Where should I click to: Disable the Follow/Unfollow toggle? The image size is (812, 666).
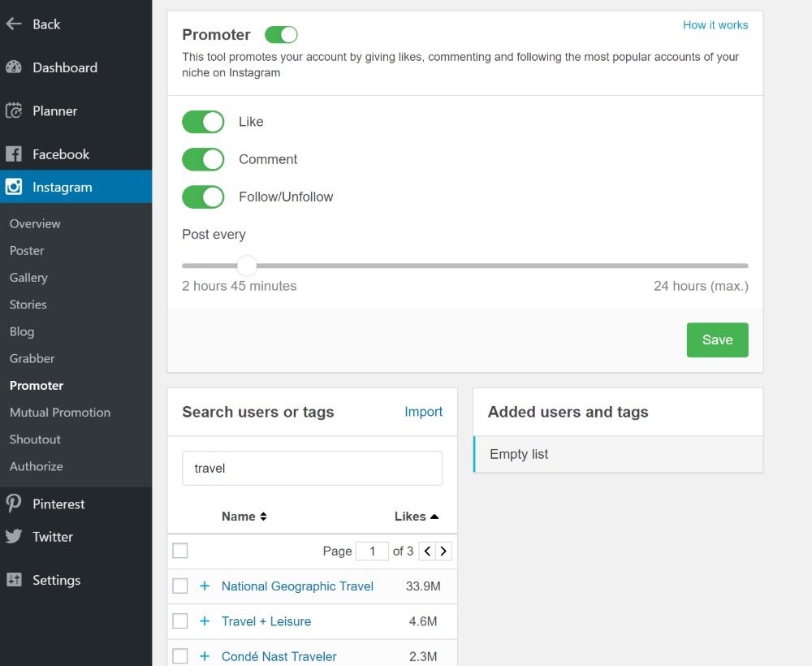pos(203,197)
